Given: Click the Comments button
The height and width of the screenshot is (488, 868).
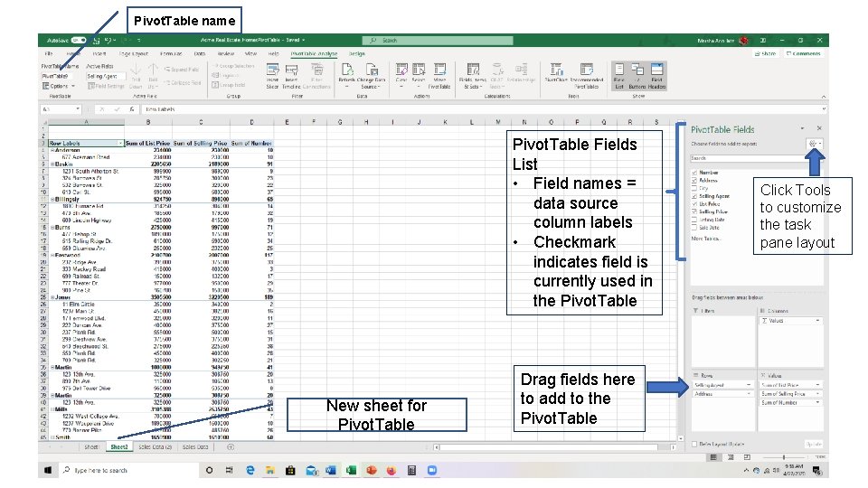Looking at the screenshot, I should 803,53.
